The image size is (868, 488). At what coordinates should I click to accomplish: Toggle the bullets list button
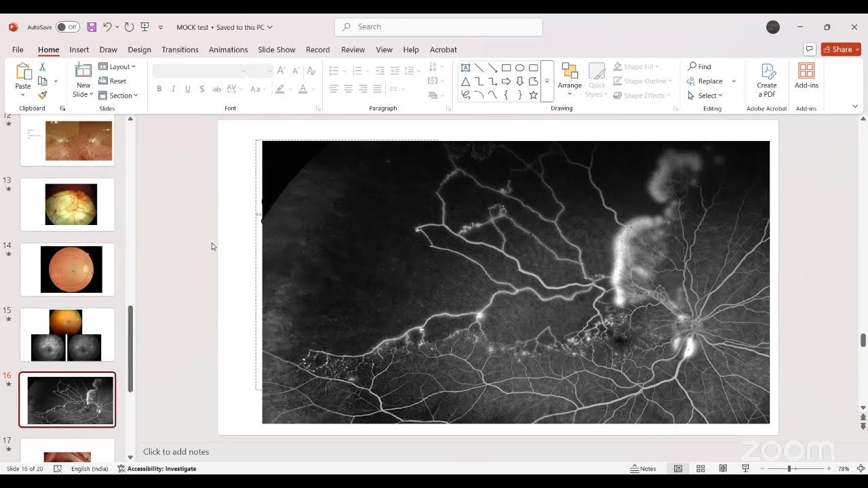click(x=333, y=70)
